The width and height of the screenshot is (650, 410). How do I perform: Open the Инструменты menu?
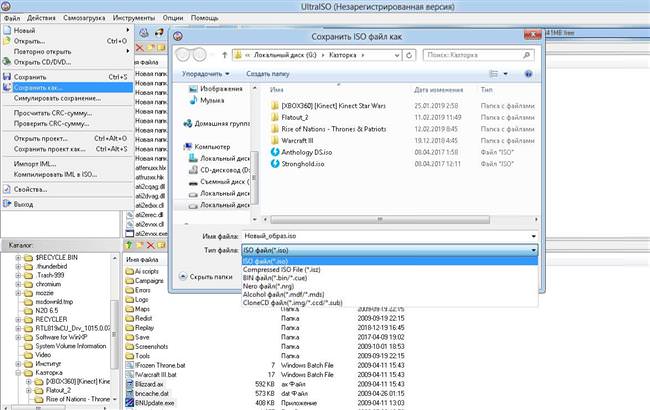(134, 18)
